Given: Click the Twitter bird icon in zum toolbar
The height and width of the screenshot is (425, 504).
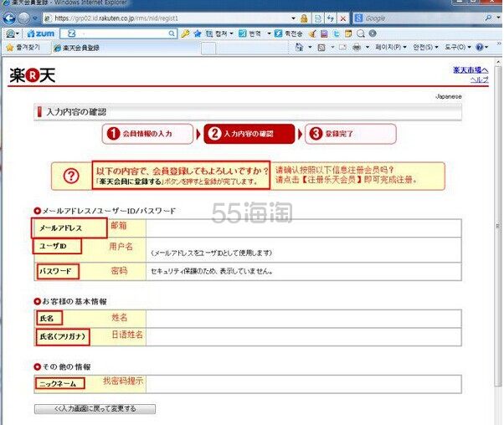Looking at the screenshot, I should pyautogui.click(x=337, y=33).
